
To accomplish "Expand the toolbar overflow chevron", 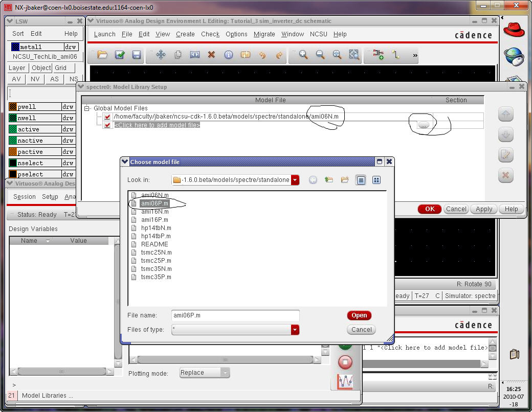I will 415,55.
